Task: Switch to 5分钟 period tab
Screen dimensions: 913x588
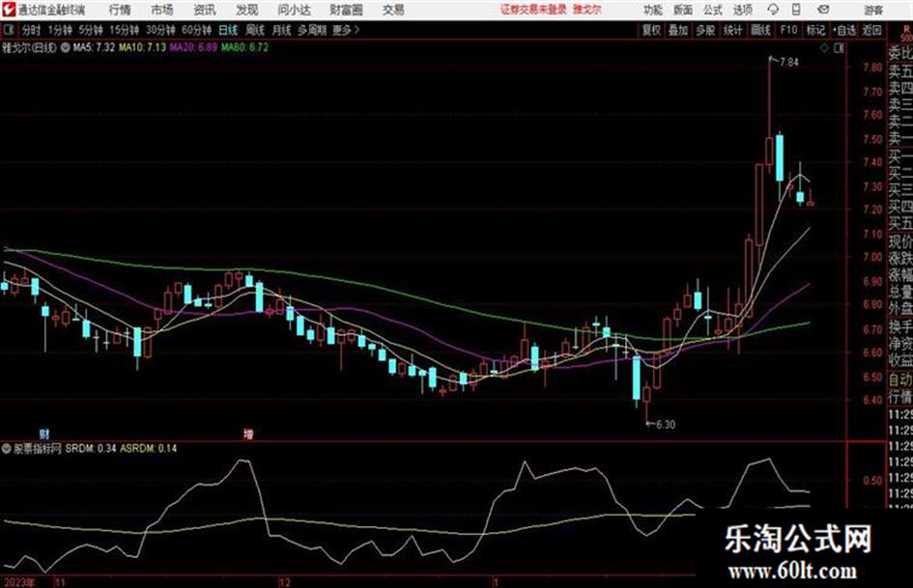Action: [x=91, y=30]
